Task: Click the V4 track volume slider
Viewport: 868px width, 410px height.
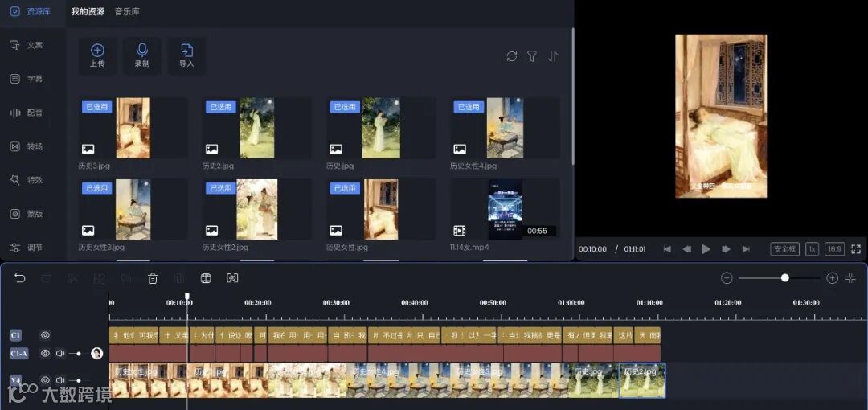Action: 77,380
